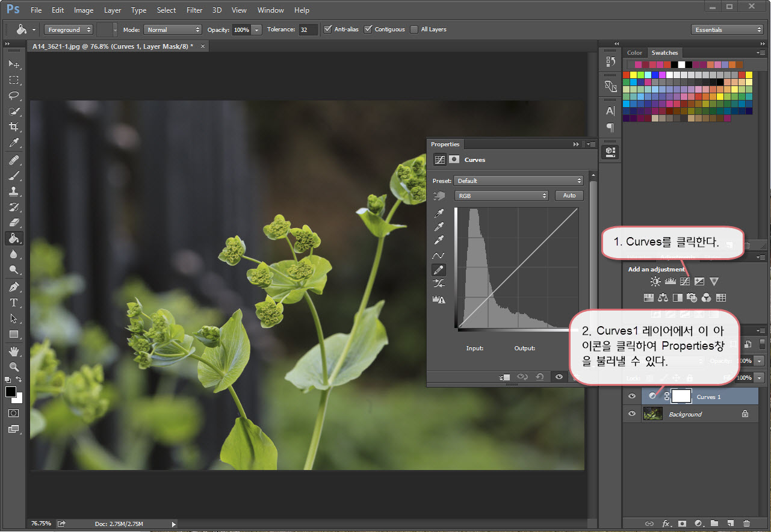The height and width of the screenshot is (532, 771).
Task: Hide the Background layer
Action: pyautogui.click(x=632, y=414)
